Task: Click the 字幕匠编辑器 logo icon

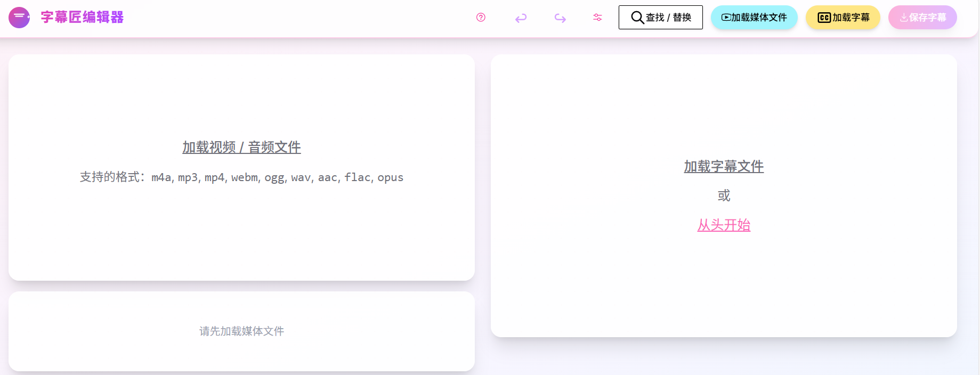Action: pyautogui.click(x=19, y=18)
